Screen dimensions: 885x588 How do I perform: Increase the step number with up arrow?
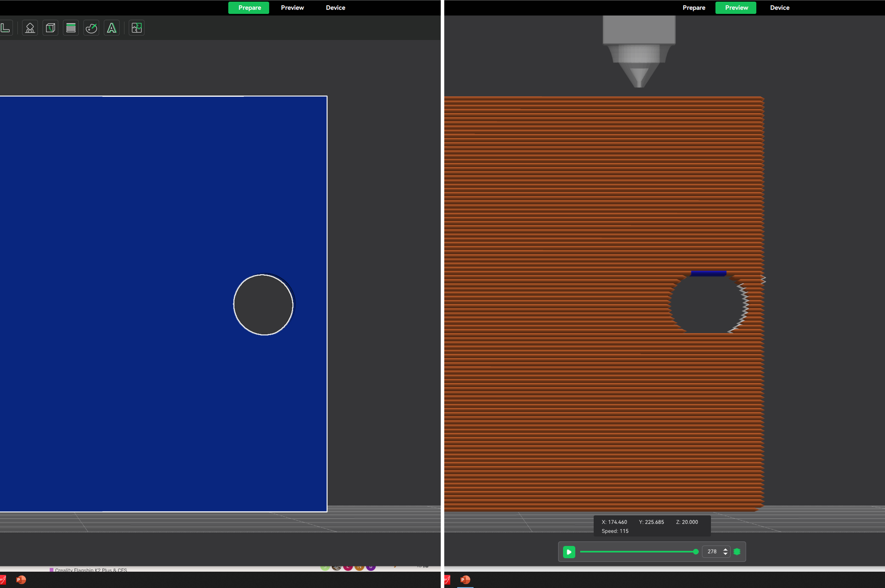(725, 549)
